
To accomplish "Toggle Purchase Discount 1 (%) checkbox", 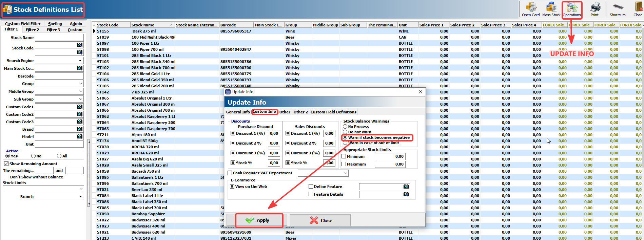I will click(x=233, y=133).
